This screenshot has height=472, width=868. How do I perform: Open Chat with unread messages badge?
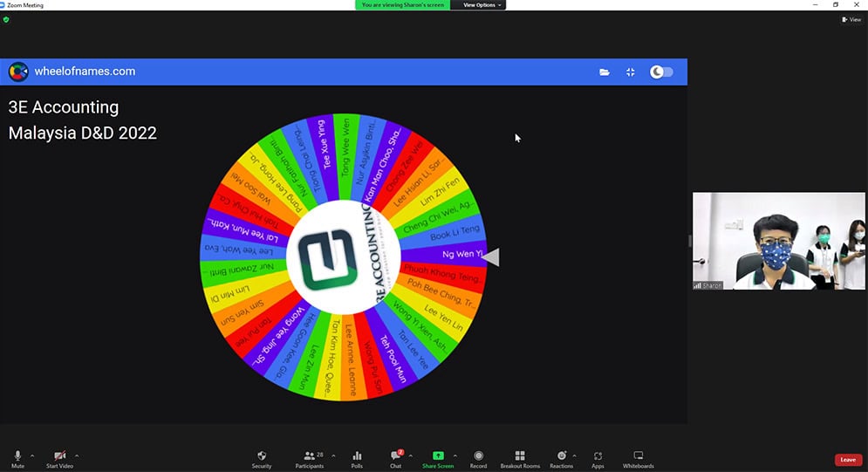[395, 459]
